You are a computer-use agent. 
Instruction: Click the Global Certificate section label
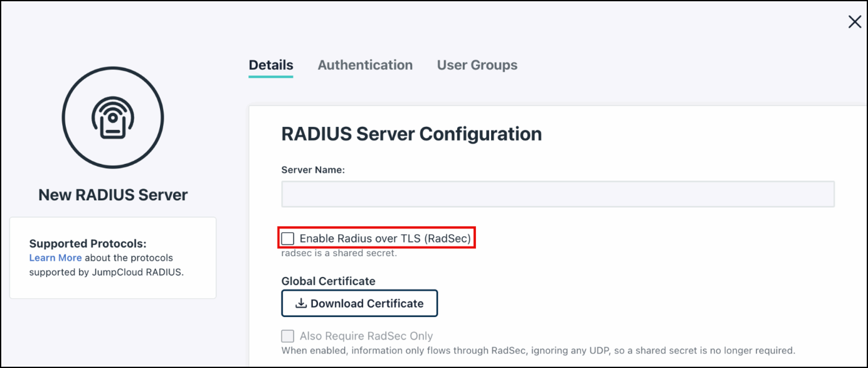tap(328, 281)
